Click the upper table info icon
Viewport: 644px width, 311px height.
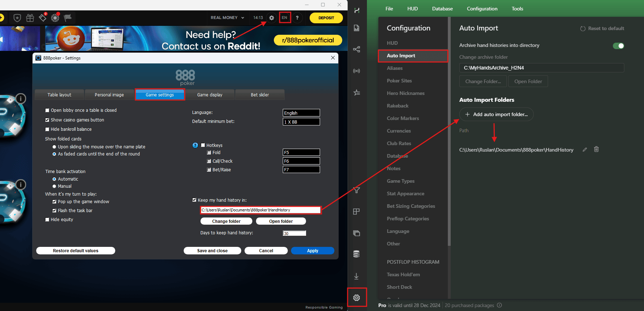21,98
